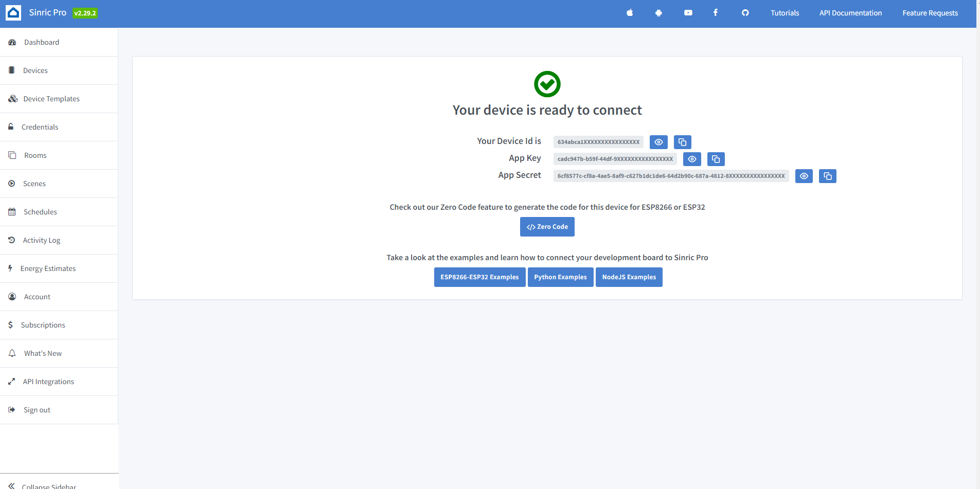Image resolution: width=980 pixels, height=489 pixels.
Task: Click the Account user icon
Action: coord(12,297)
